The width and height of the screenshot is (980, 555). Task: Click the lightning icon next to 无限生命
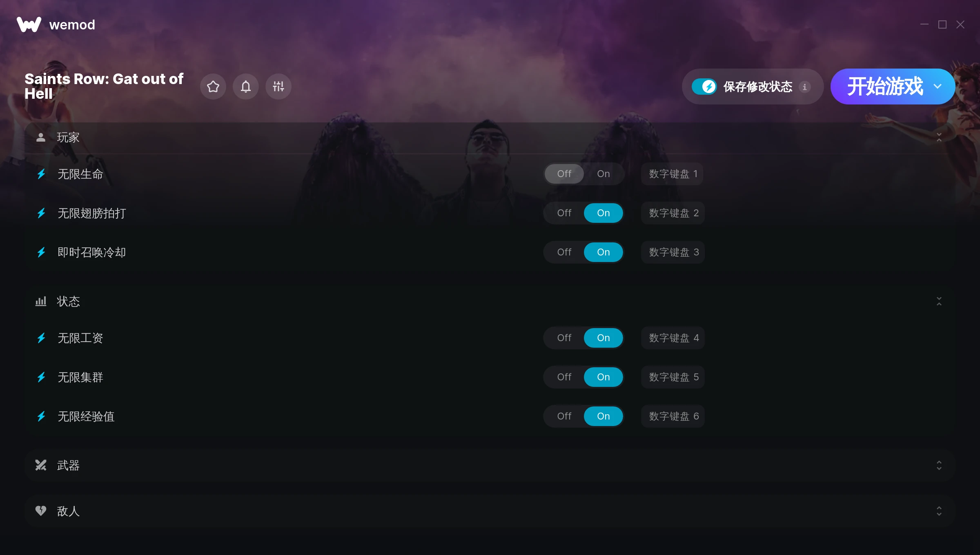point(41,174)
